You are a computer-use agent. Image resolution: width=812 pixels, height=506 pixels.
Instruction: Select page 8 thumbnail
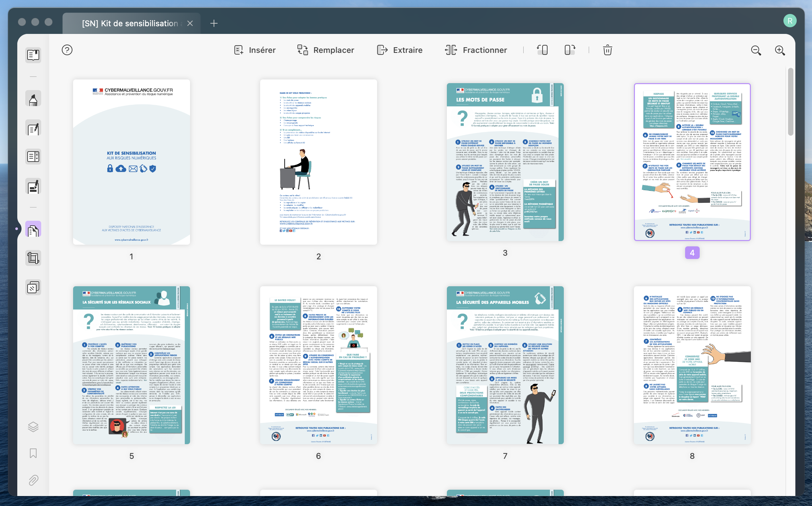[x=692, y=365]
